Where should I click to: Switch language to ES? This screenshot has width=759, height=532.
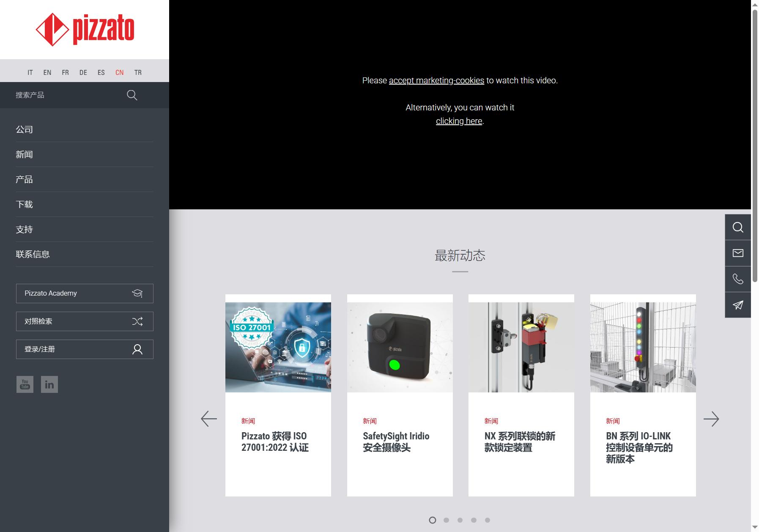(101, 73)
